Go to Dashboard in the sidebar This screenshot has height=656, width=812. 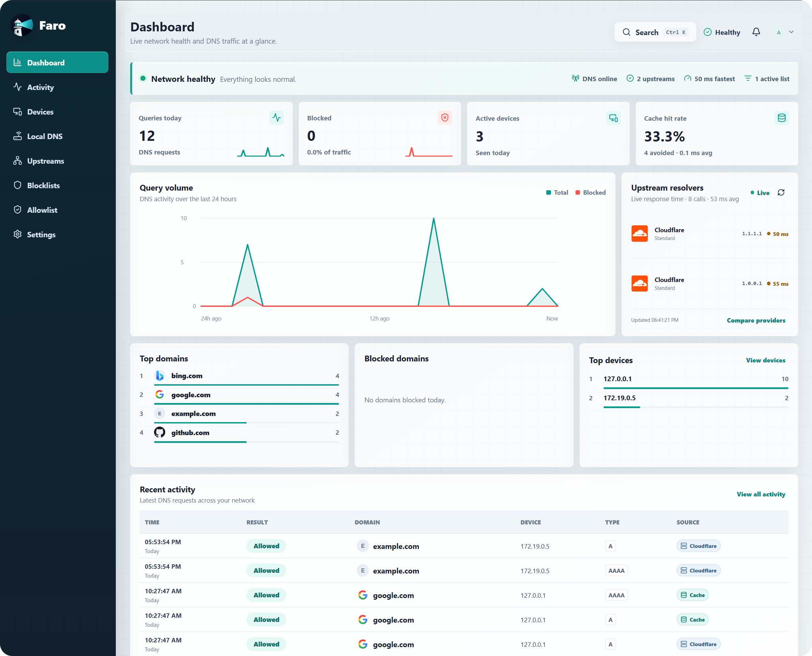[57, 62]
